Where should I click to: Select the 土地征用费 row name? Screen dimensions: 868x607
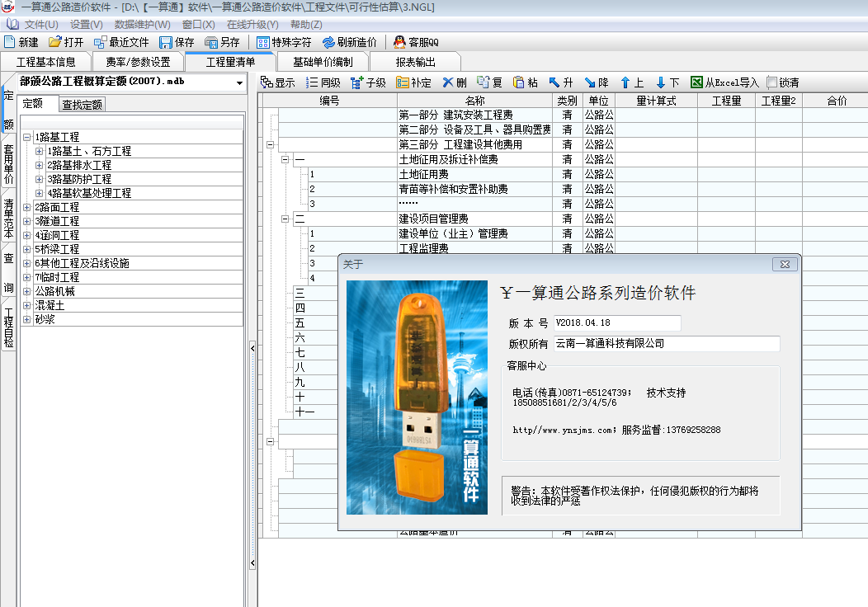[x=424, y=174]
